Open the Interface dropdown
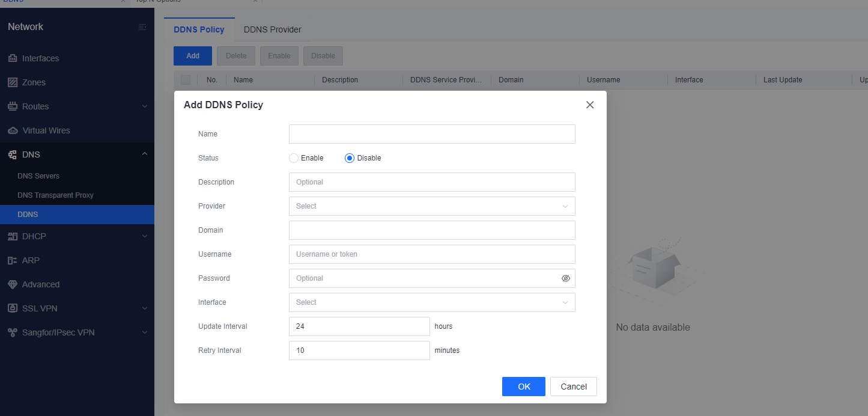 tap(431, 302)
